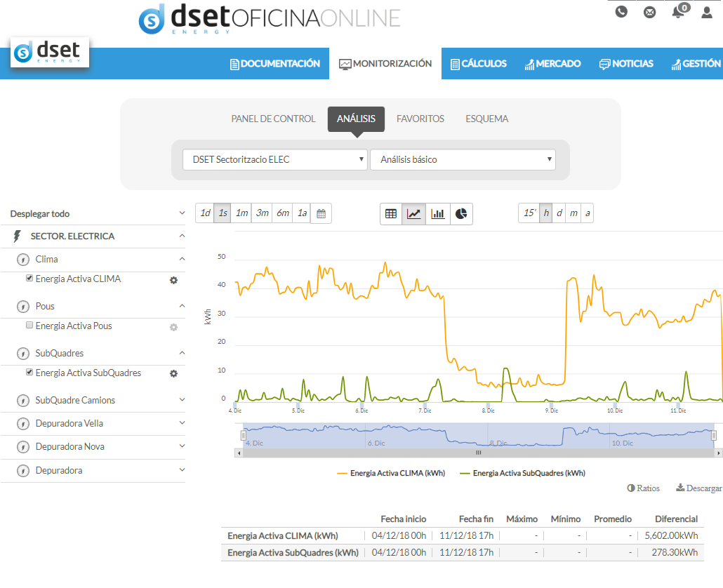Set granularity to hourly (h)
Screen dimensions: 723x588
tap(546, 213)
